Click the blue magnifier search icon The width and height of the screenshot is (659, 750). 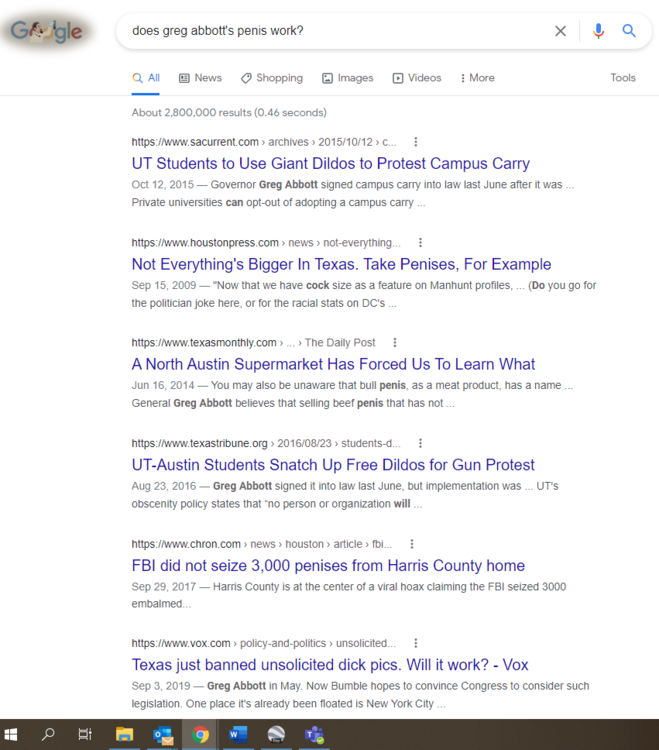[x=629, y=31]
